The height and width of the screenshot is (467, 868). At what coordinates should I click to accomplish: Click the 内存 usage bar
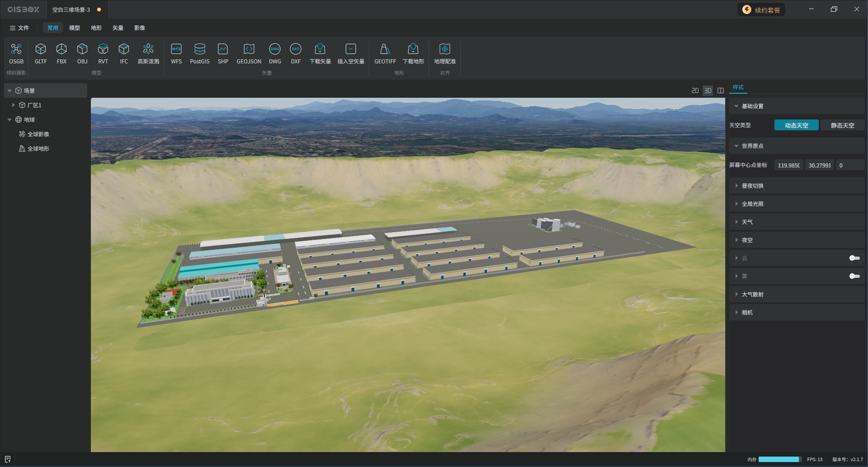click(x=780, y=459)
